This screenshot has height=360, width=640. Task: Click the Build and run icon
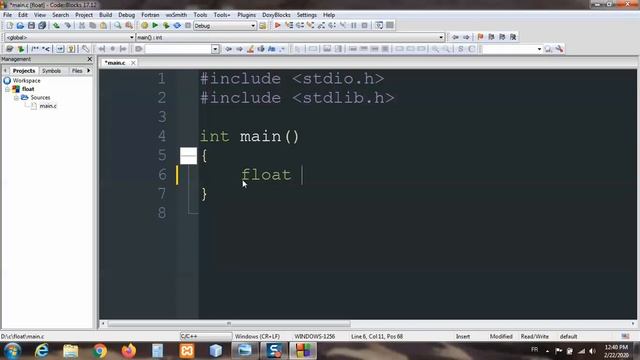click(166, 25)
